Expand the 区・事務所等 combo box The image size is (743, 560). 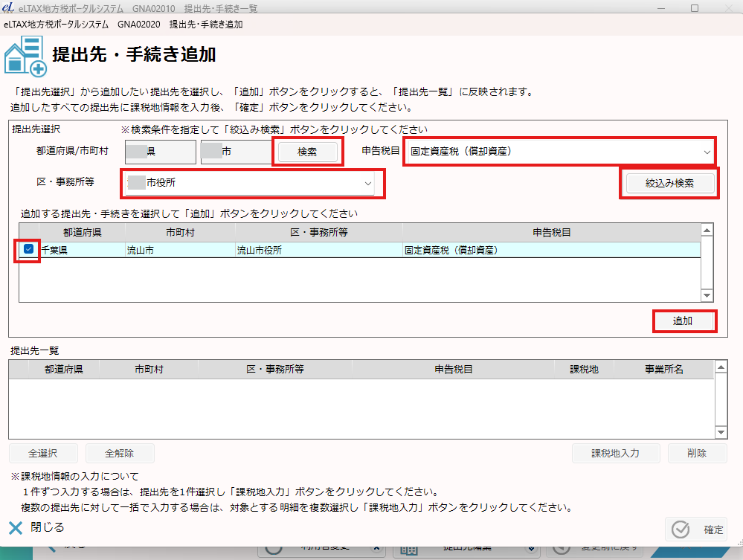[x=252, y=183]
